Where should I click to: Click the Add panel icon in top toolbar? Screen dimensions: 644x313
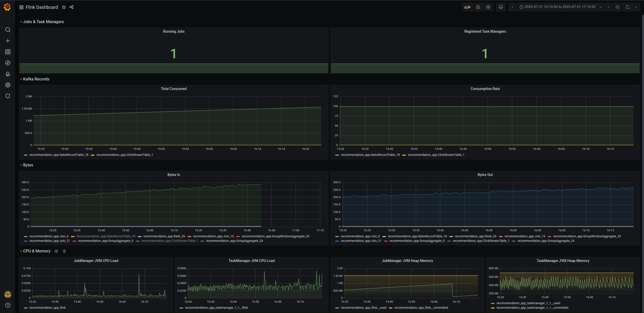[467, 7]
